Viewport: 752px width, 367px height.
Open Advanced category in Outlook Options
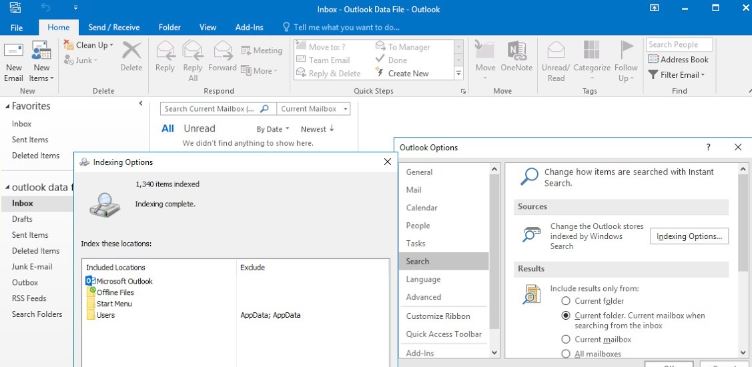click(423, 297)
